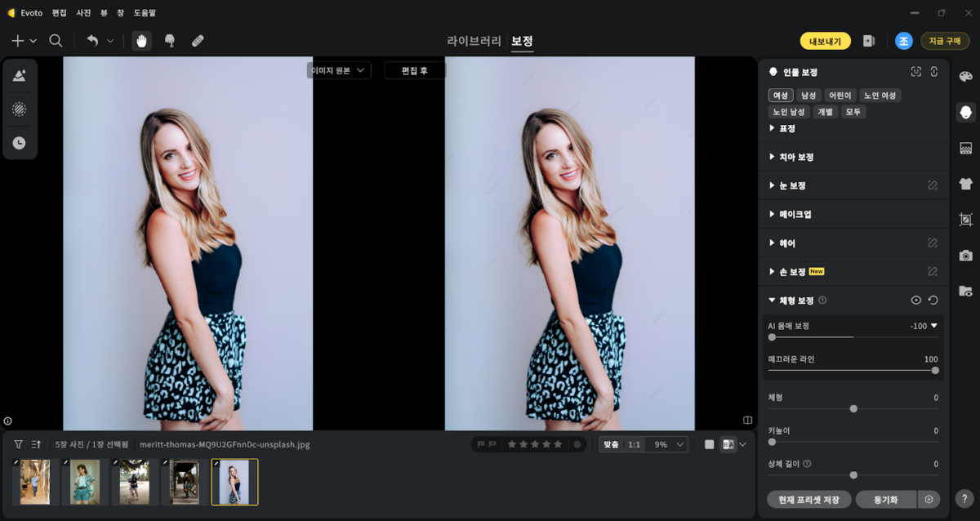Select the 노인 여성 filter chip
Viewport: 980px width, 521px height.
[x=880, y=96]
